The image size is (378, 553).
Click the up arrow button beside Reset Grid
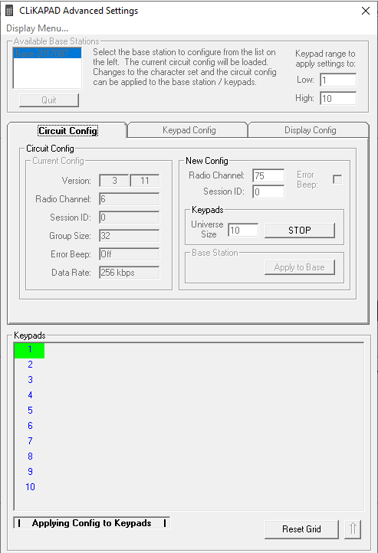353,529
